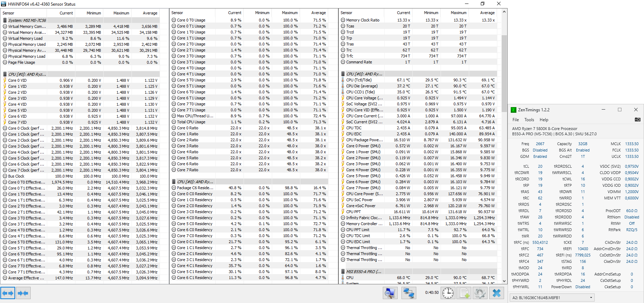644x303 pixels.
Task: Click the circle icon beside Package C6 Residency
Action: click(x=174, y=188)
